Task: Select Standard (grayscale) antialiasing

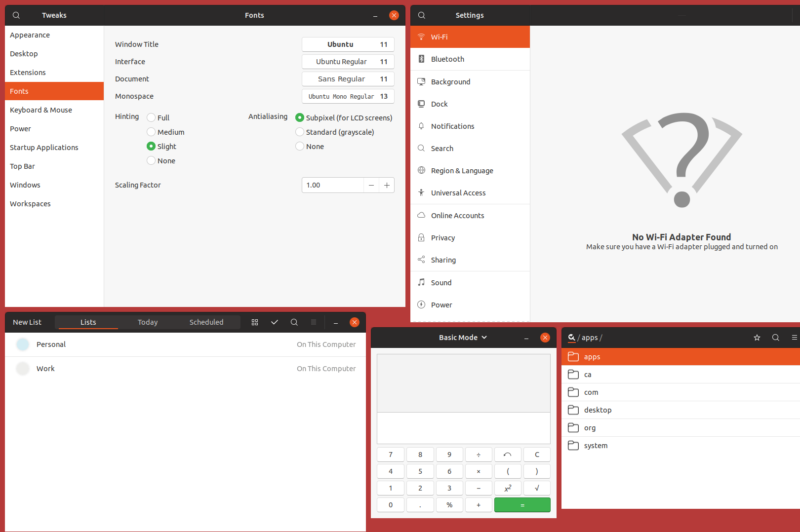Action: 299,132
